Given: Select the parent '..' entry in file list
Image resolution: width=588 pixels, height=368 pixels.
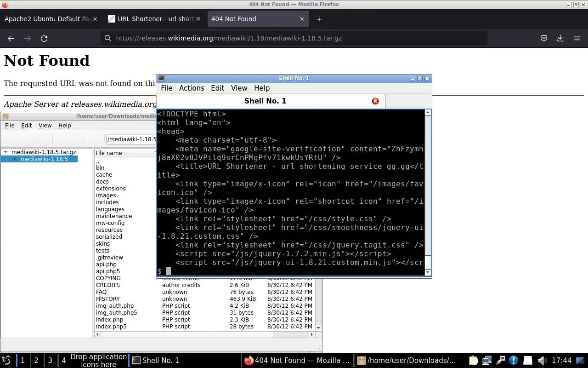Looking at the screenshot, I should click(97, 161).
